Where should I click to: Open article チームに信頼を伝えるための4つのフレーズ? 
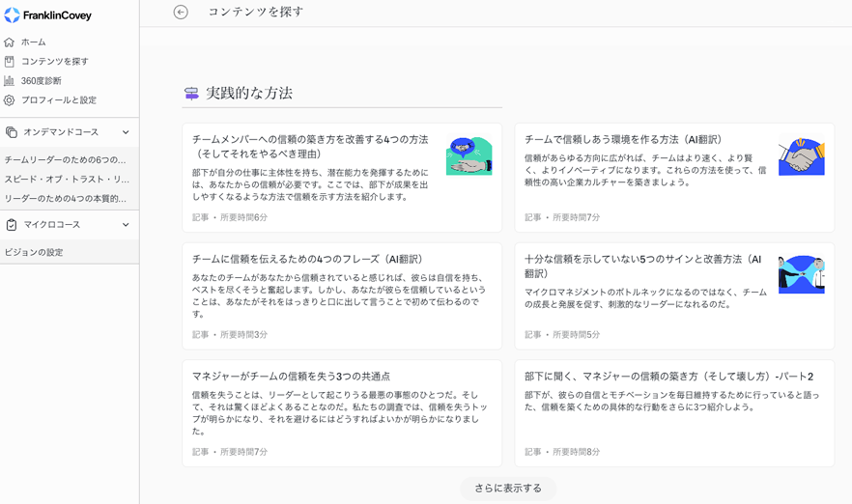(x=307, y=259)
